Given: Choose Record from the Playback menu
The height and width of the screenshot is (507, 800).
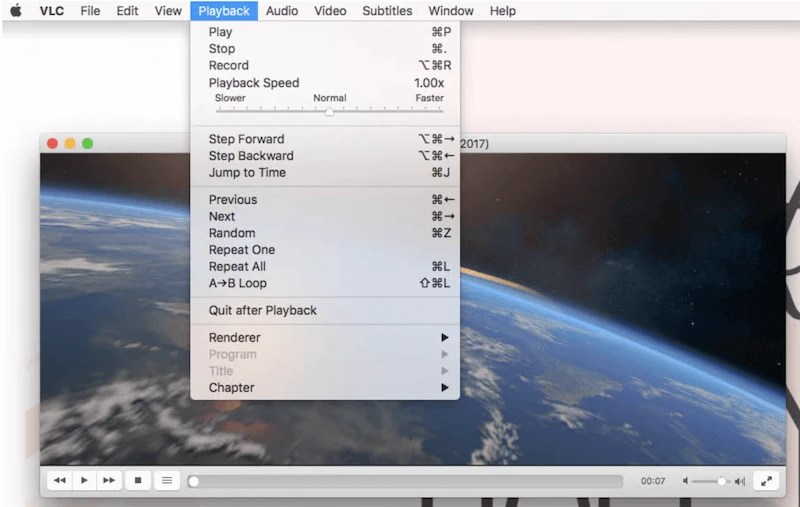Looking at the screenshot, I should 325,65.
